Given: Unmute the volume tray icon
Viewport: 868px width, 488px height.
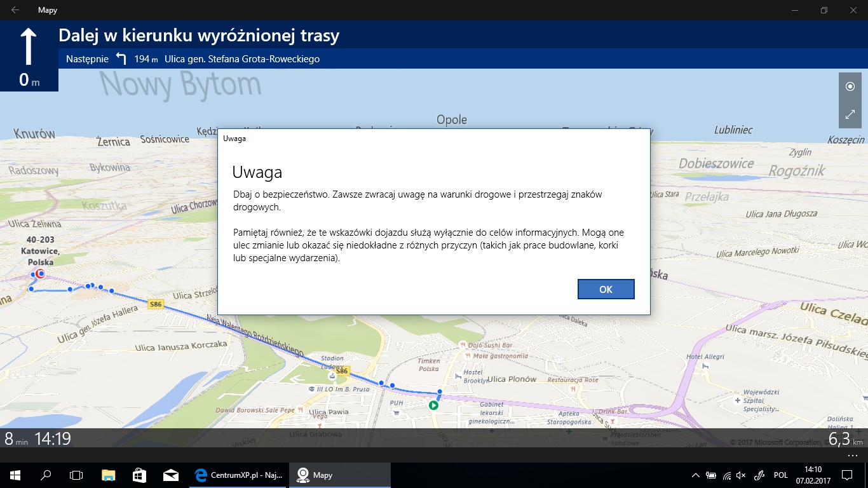Looking at the screenshot, I should (x=741, y=475).
